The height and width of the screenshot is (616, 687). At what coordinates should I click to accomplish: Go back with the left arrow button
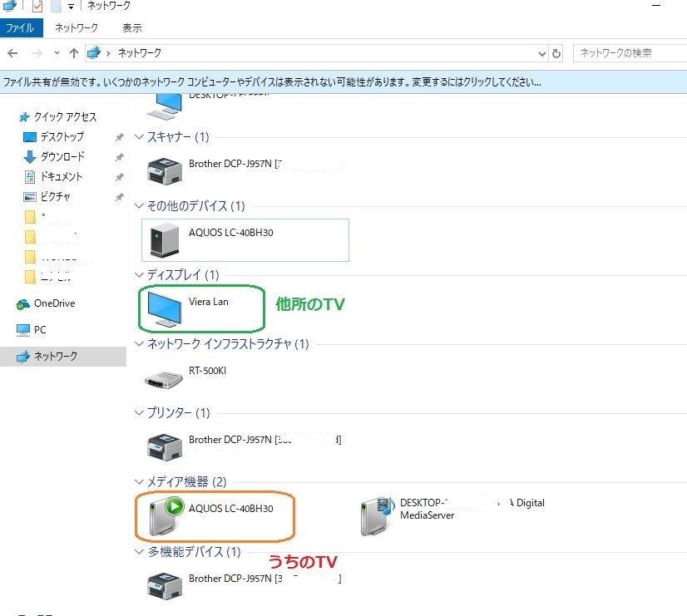click(x=12, y=53)
